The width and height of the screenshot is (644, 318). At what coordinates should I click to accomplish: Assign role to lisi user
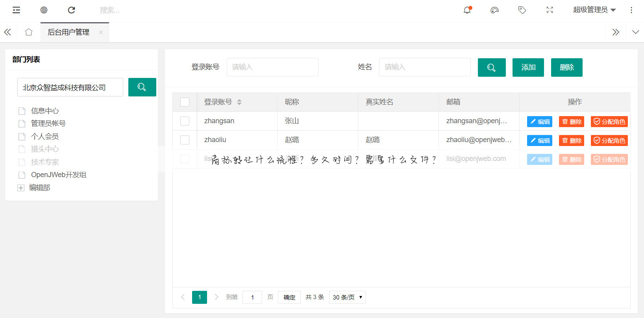click(x=609, y=159)
